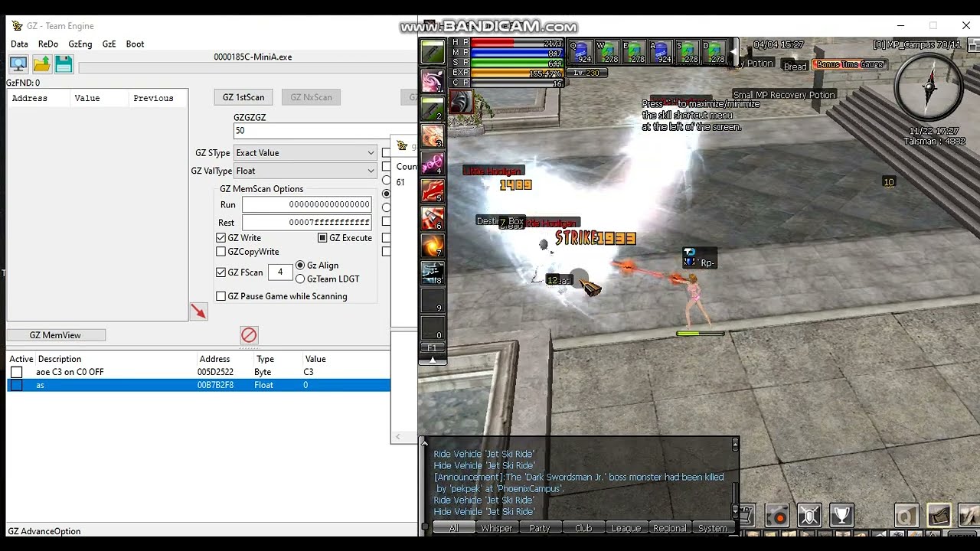Open GZ AdvanceOption
This screenshot has width=980, height=551.
[44, 531]
